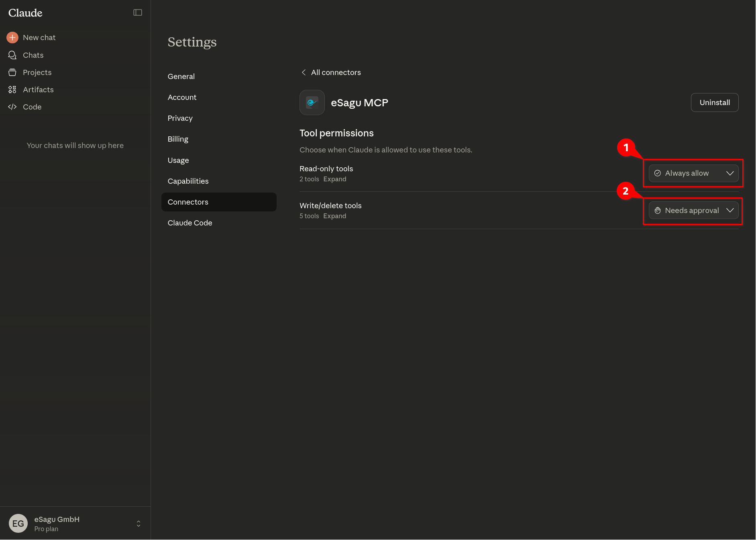Collapse the sidebar with the panel icon
This screenshot has width=756, height=540.
[x=138, y=13]
